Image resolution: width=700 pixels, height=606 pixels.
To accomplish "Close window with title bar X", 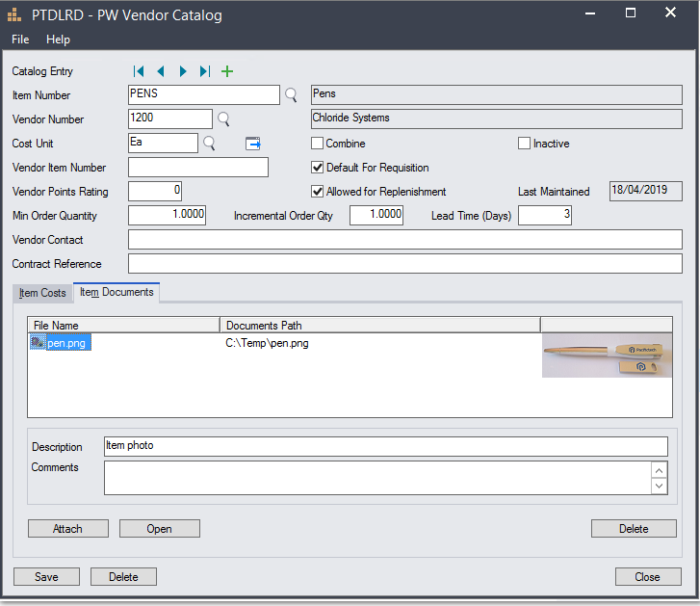I will tap(670, 13).
